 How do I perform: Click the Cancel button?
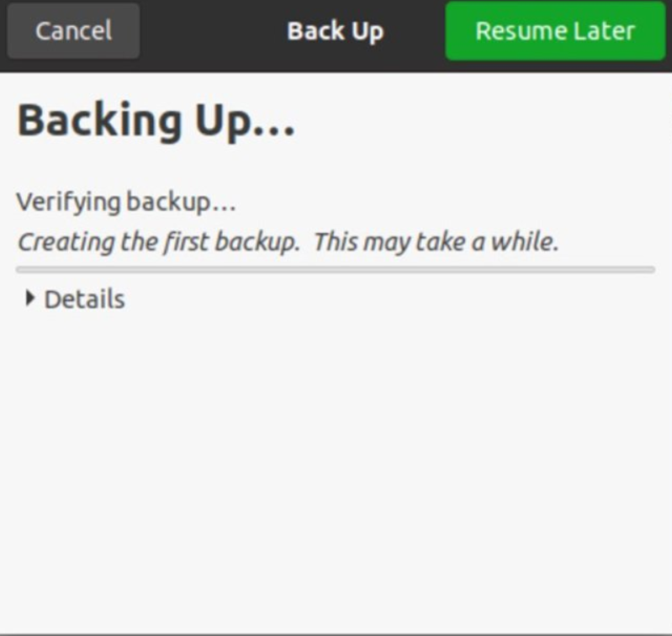(x=73, y=31)
